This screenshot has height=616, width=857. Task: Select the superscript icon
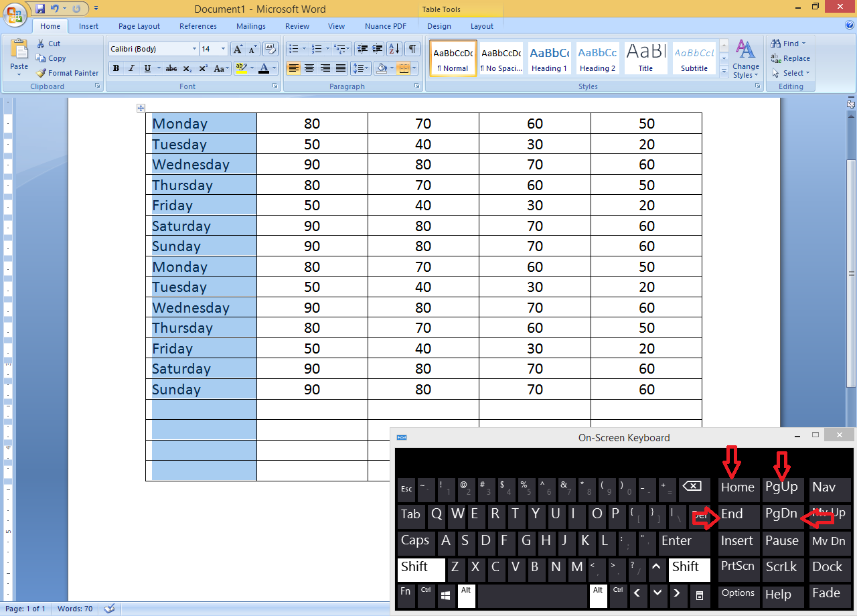[203, 68]
